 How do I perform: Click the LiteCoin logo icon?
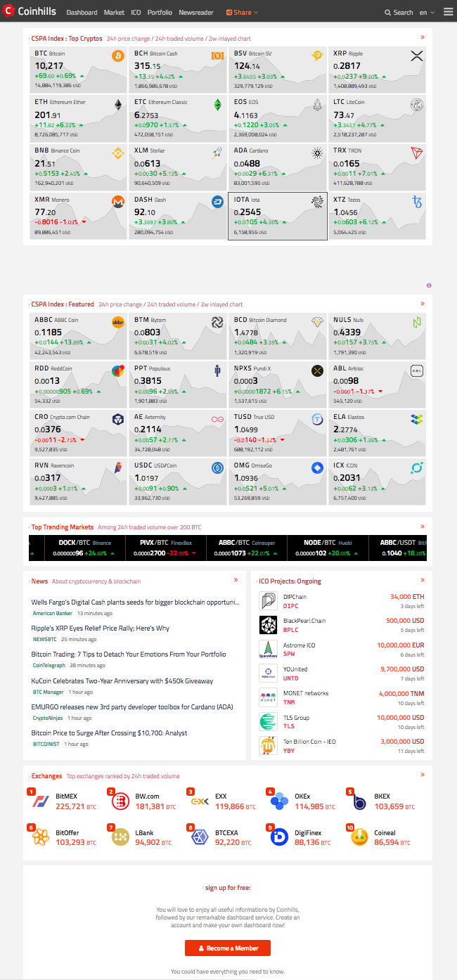click(x=418, y=105)
